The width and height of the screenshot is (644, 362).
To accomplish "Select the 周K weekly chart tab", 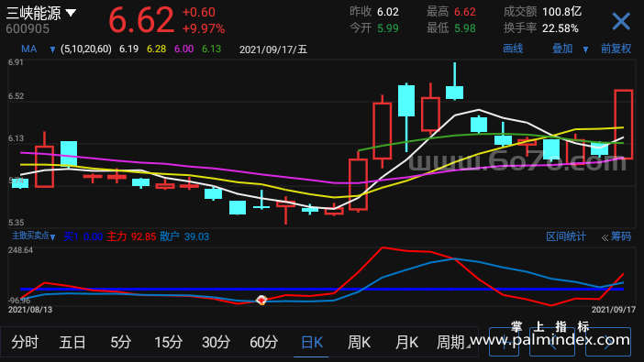I will (x=359, y=342).
